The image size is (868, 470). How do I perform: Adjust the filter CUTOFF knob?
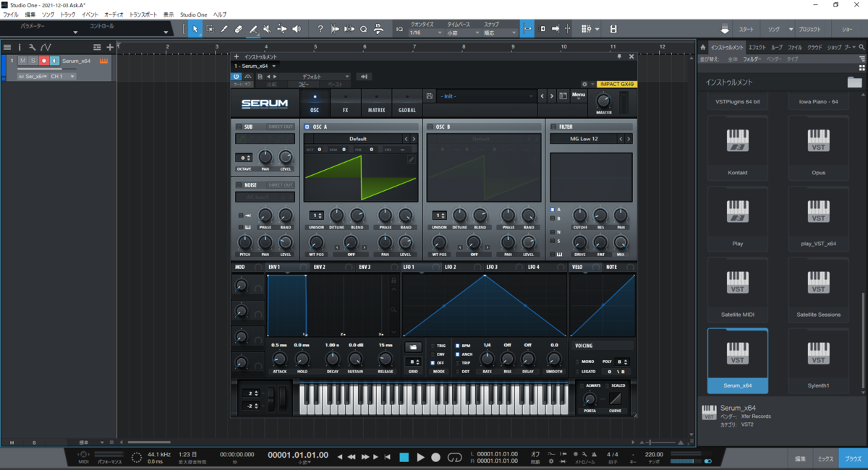(x=579, y=215)
